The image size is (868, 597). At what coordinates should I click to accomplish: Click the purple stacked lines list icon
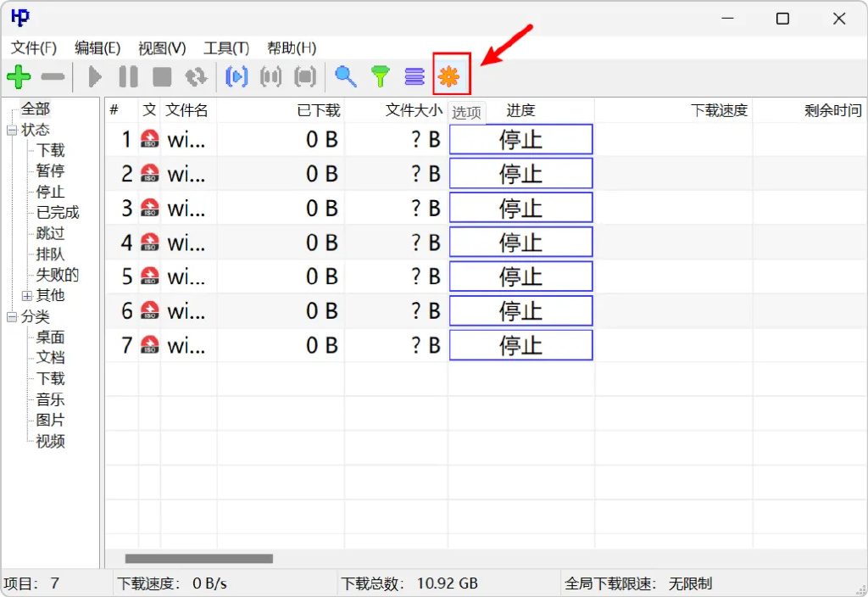415,77
